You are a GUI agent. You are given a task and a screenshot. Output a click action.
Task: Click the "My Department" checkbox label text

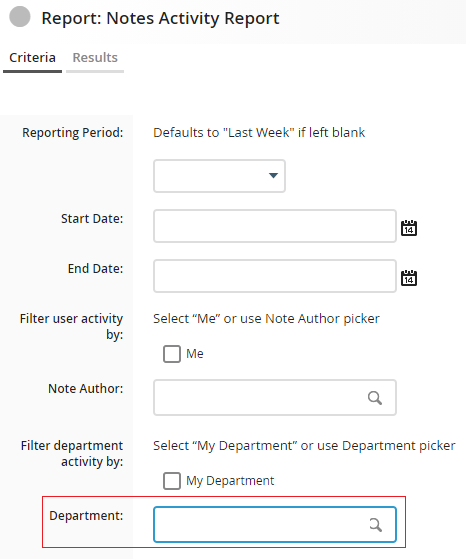[x=230, y=481]
